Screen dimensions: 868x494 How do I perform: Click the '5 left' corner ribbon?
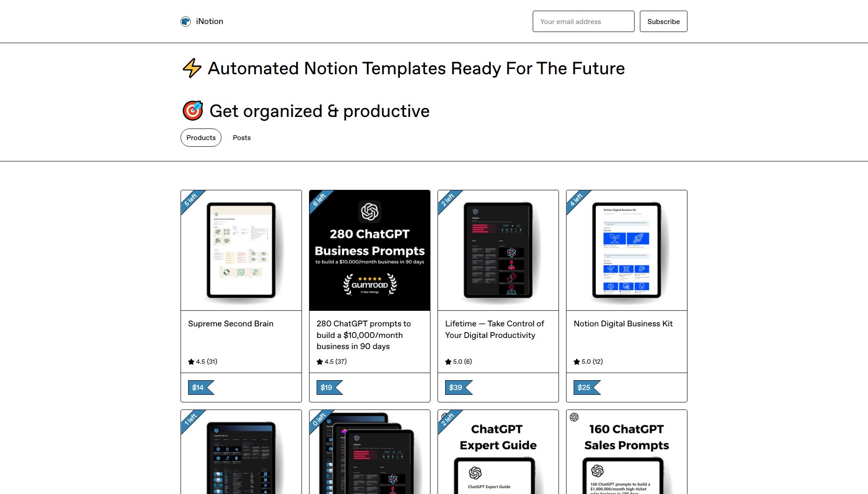point(191,200)
